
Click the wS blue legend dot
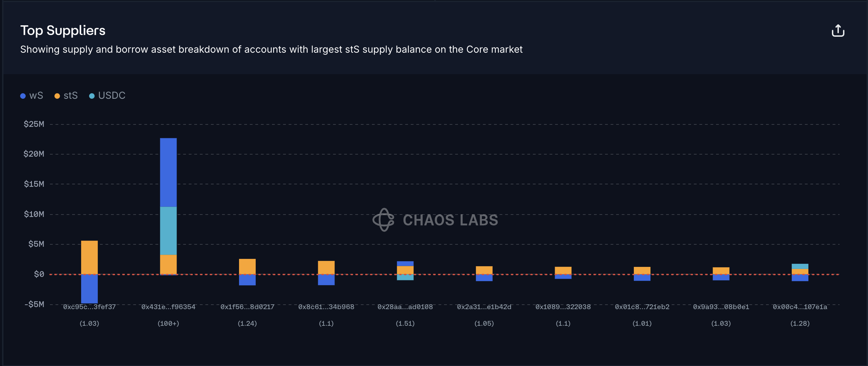click(x=23, y=96)
